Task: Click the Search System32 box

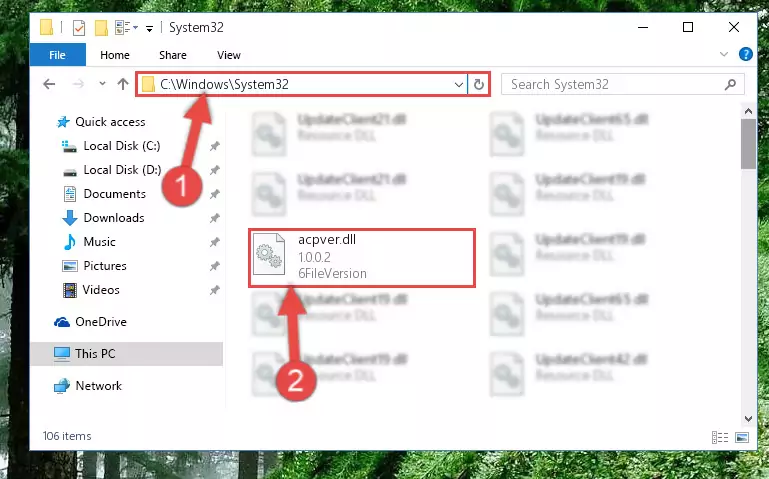Action: pos(622,84)
